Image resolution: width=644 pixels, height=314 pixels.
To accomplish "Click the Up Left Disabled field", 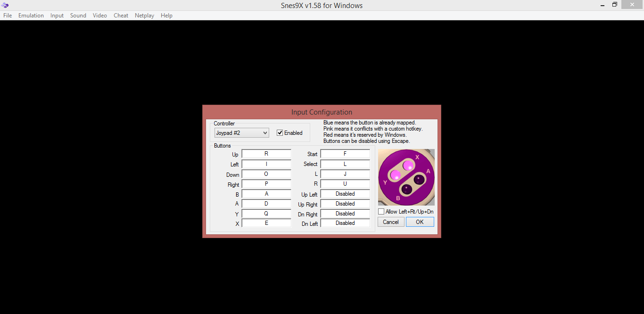I will point(345,194).
